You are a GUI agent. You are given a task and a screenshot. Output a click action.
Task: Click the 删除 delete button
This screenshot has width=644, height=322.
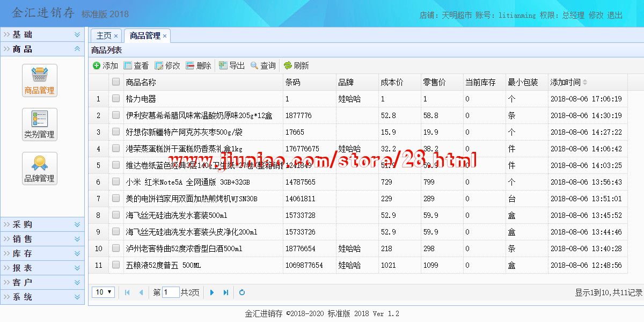click(199, 65)
